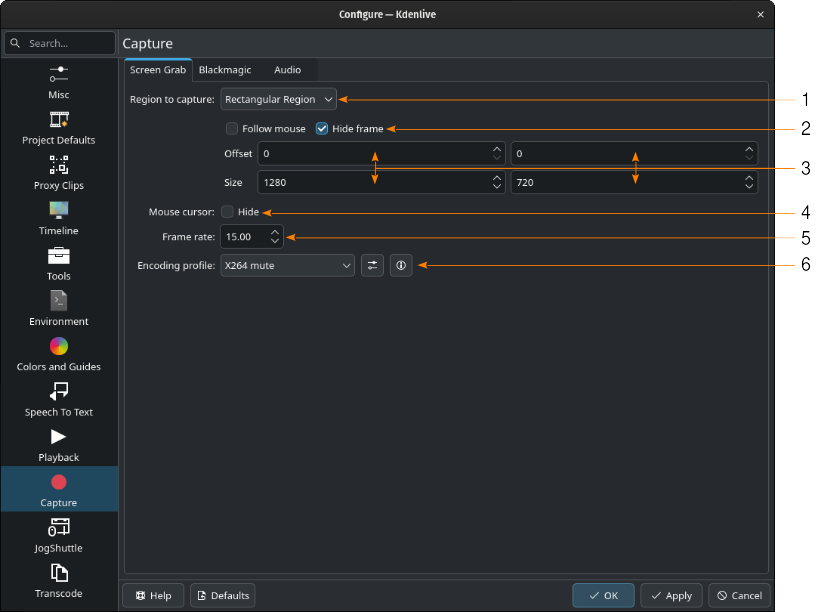Open the Project Defaults category
This screenshot has width=817, height=612.
59,128
